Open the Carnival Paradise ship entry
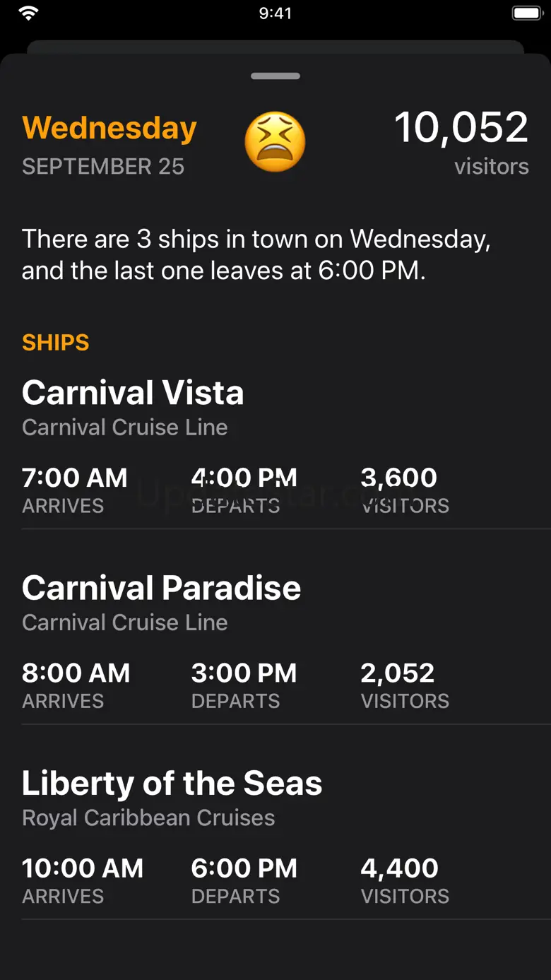 (161, 588)
